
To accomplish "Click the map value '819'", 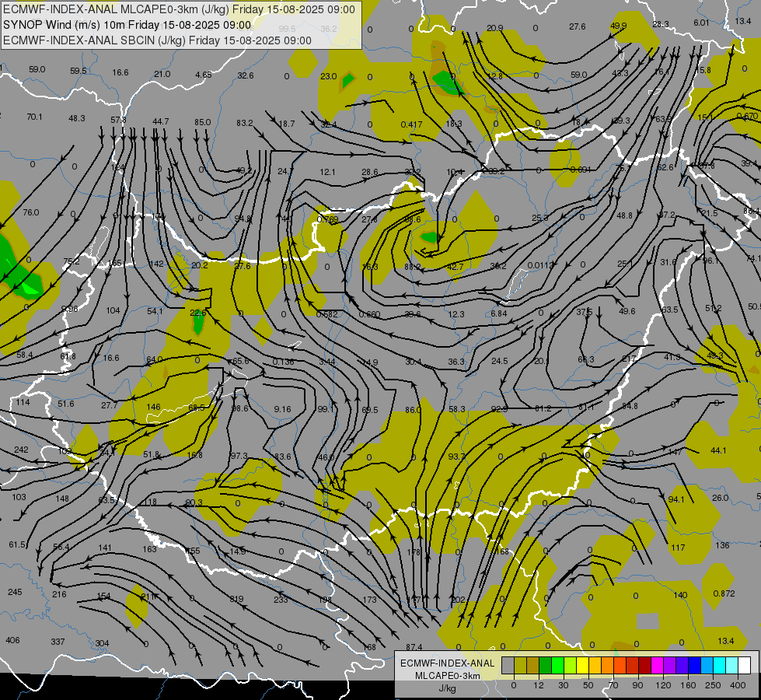I will 236,599.
